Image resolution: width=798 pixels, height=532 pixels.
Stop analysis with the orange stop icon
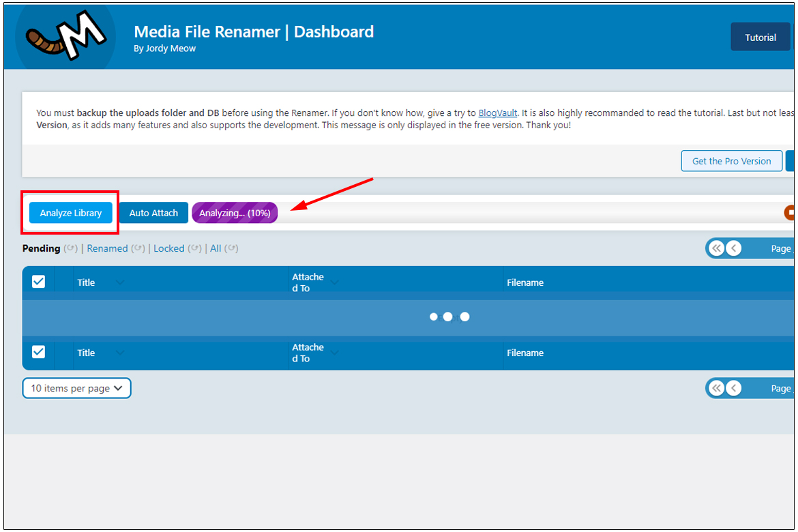[789, 212]
